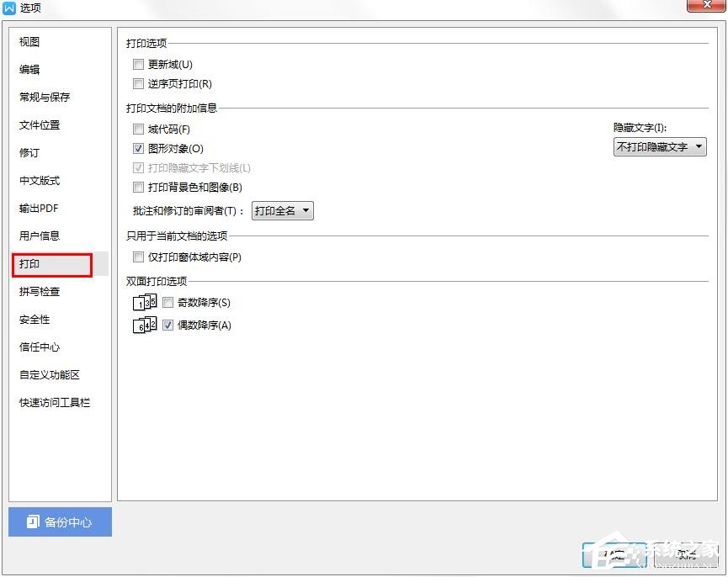Click the WPS logo icon in the title bar
The width and height of the screenshot is (728, 577).
[11, 8]
